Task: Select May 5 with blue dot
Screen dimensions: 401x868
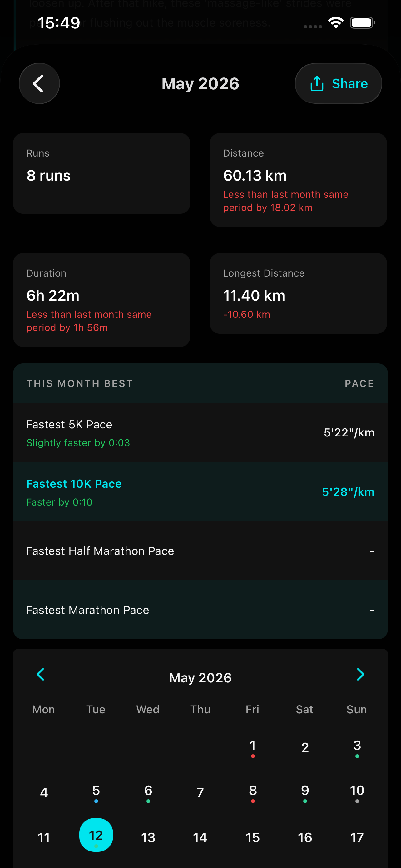Action: click(96, 792)
